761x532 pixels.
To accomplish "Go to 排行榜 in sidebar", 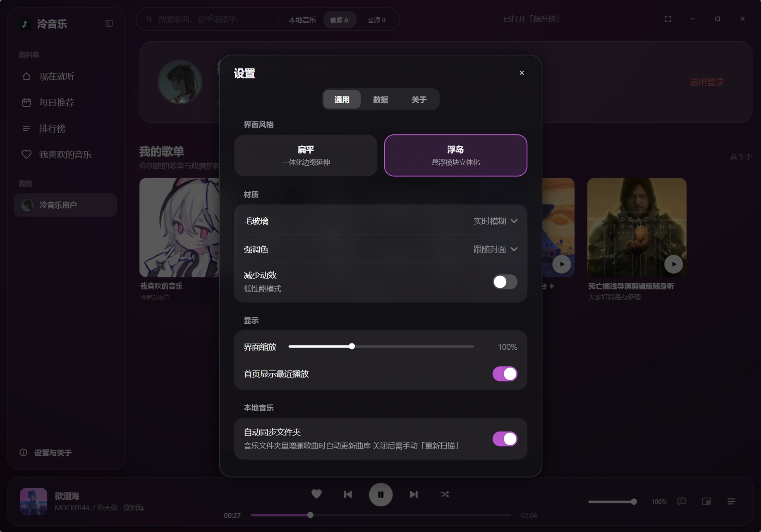I will pos(65,129).
